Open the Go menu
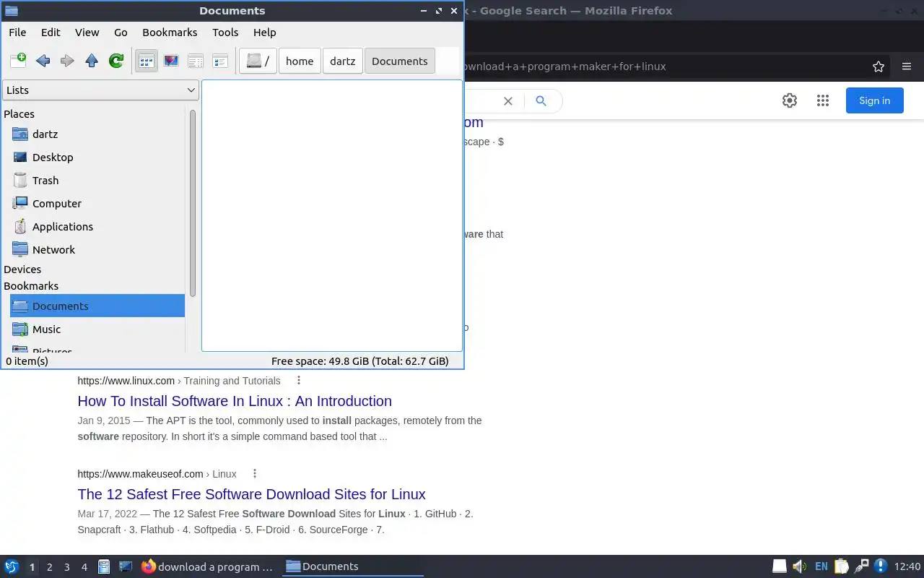Screen dimensions: 924x578 [x=121, y=33]
